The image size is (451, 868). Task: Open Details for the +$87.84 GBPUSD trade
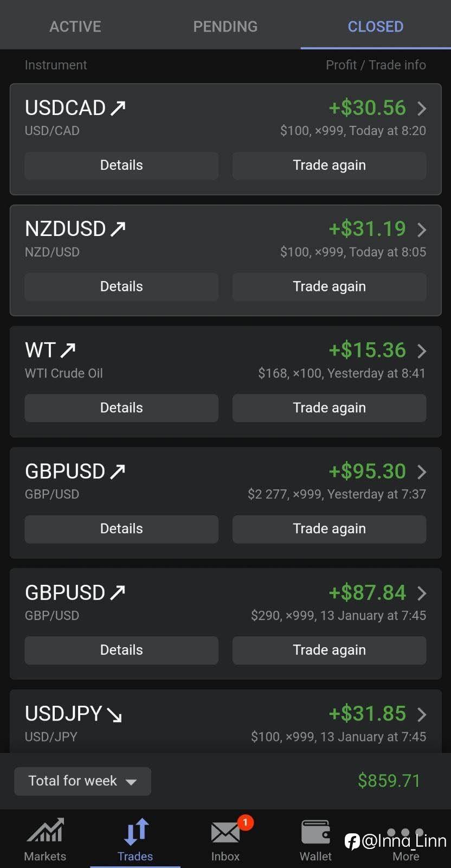pyautogui.click(x=121, y=650)
